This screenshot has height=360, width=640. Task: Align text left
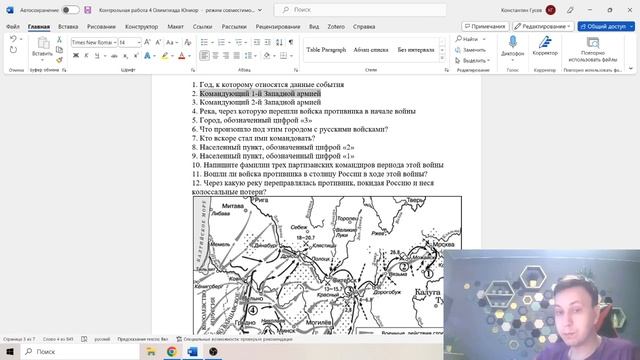click(204, 56)
